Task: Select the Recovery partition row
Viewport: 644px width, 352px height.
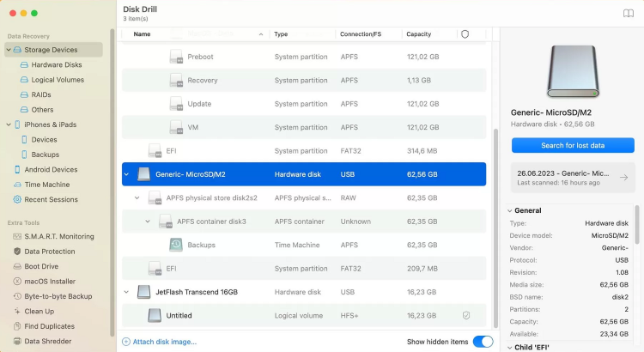Action: click(304, 80)
